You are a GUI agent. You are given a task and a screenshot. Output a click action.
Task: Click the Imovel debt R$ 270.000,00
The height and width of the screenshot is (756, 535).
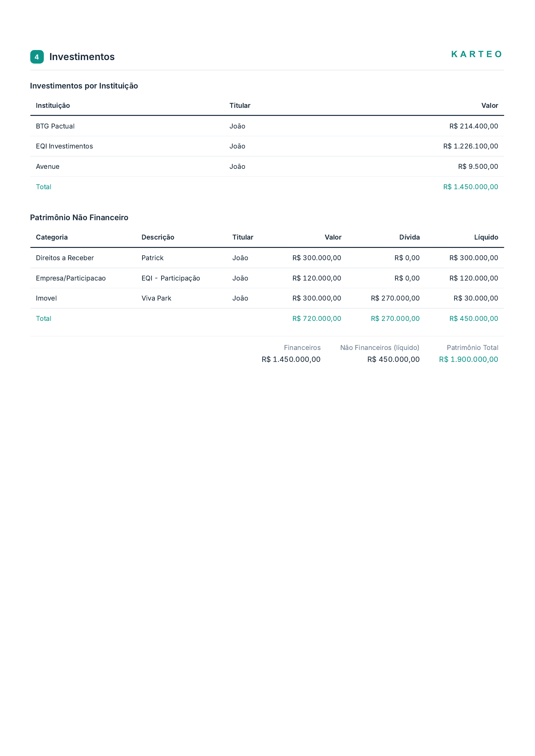(x=395, y=298)
